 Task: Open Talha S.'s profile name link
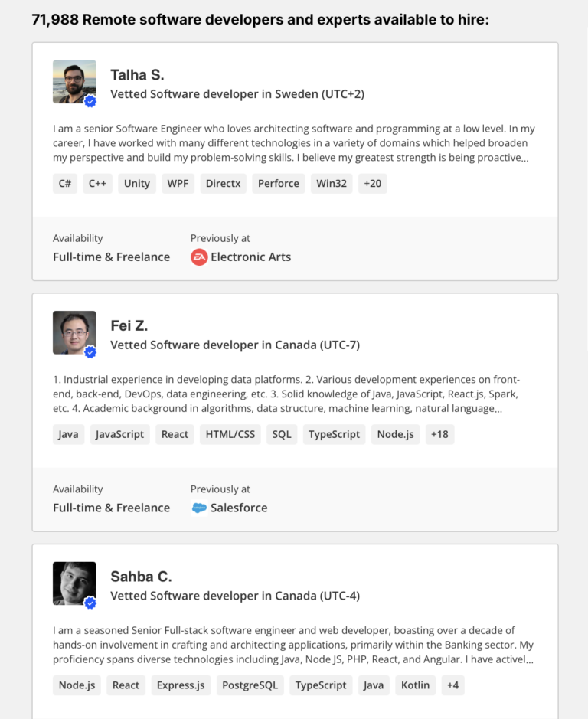[x=137, y=74]
